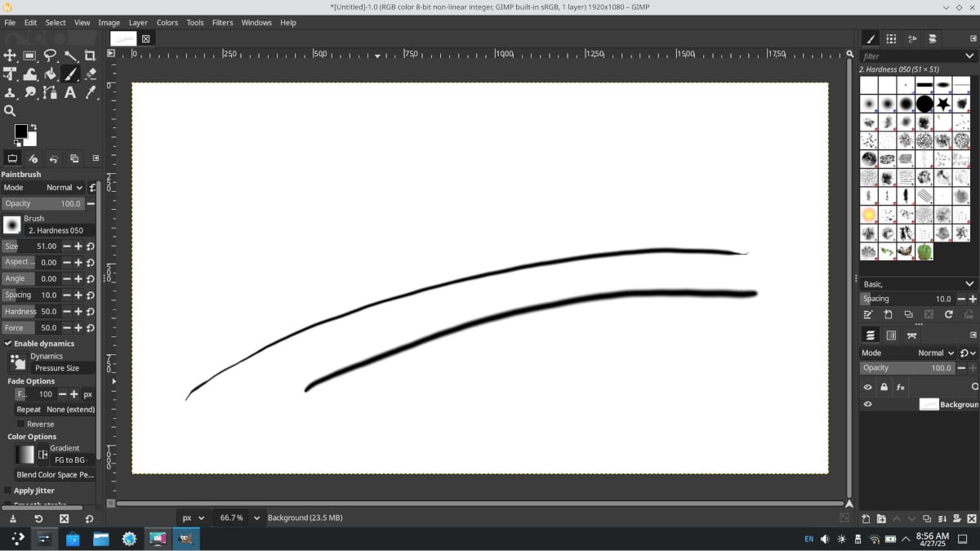
Task: Save tool preset icon in tool options
Action: 13,518
